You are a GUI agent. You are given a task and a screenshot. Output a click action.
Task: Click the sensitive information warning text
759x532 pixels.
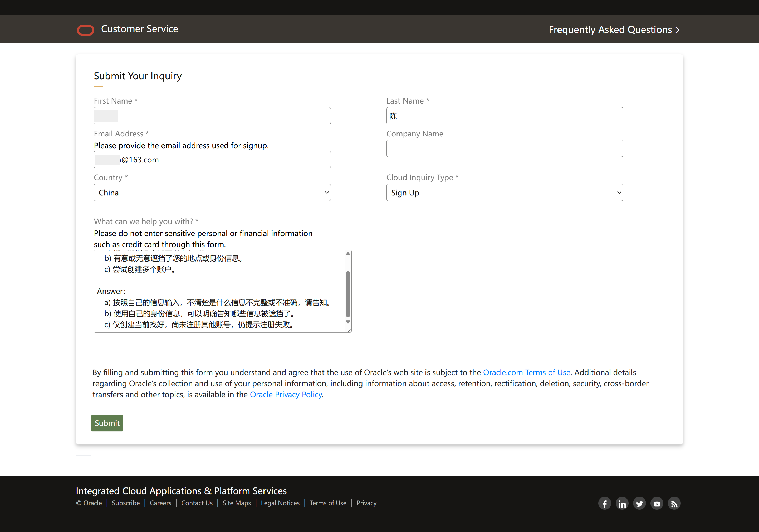point(203,239)
